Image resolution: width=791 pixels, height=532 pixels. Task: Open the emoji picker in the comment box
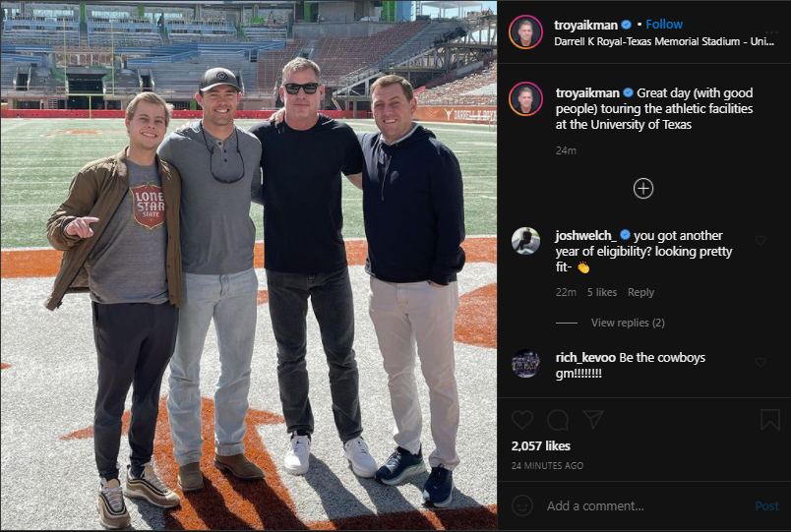point(522,505)
